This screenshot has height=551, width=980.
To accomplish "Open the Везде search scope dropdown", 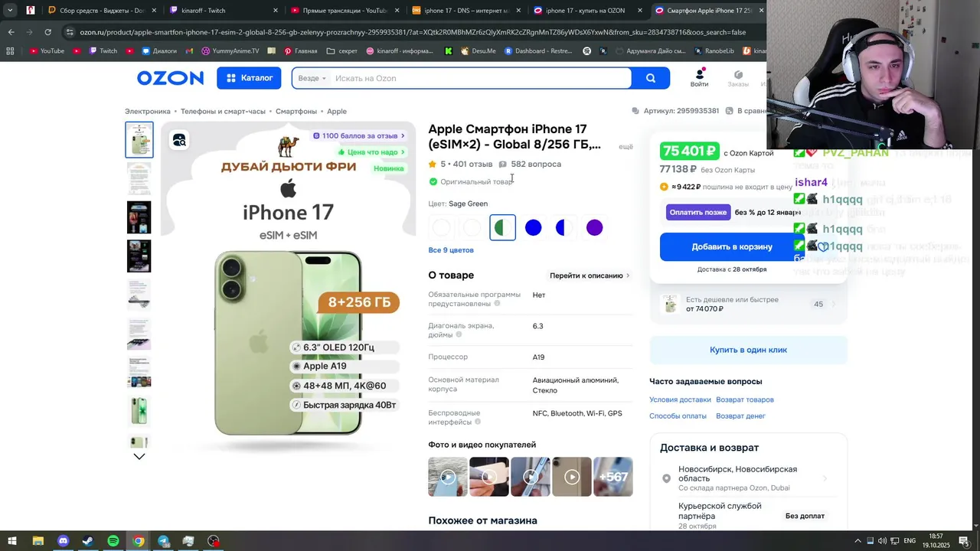I will tap(312, 78).
